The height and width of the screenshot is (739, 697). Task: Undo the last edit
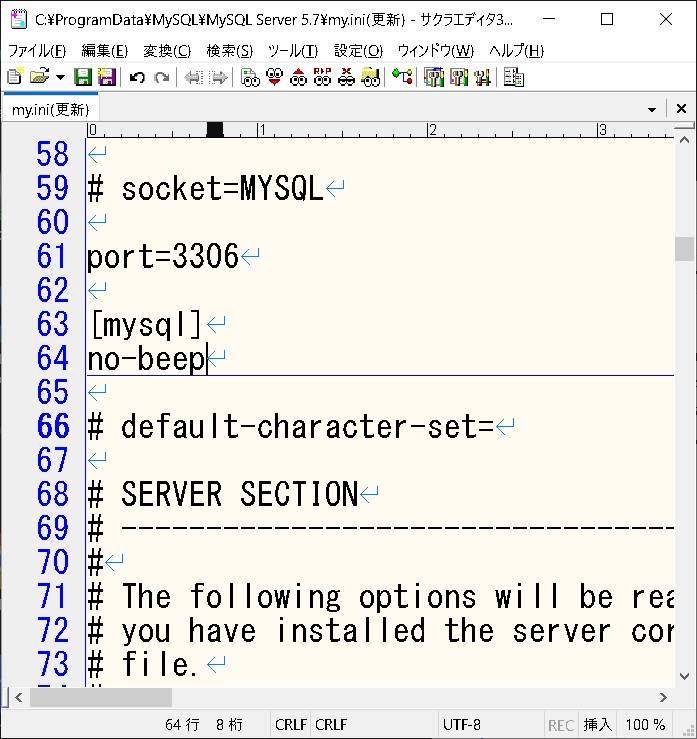[137, 77]
